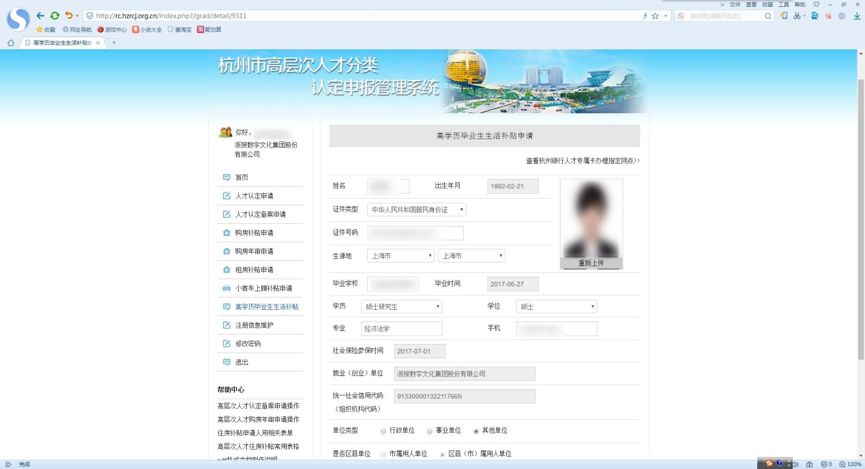865x469 pixels.
Task: Click the security shield icon by URL
Action: click(89, 16)
